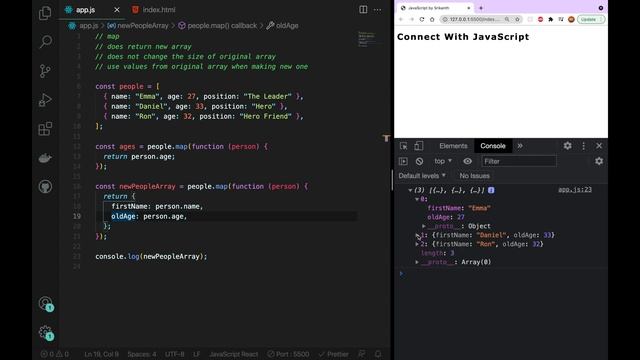Select app.js in the breadcrumb
640x360 pixels.
(88, 26)
